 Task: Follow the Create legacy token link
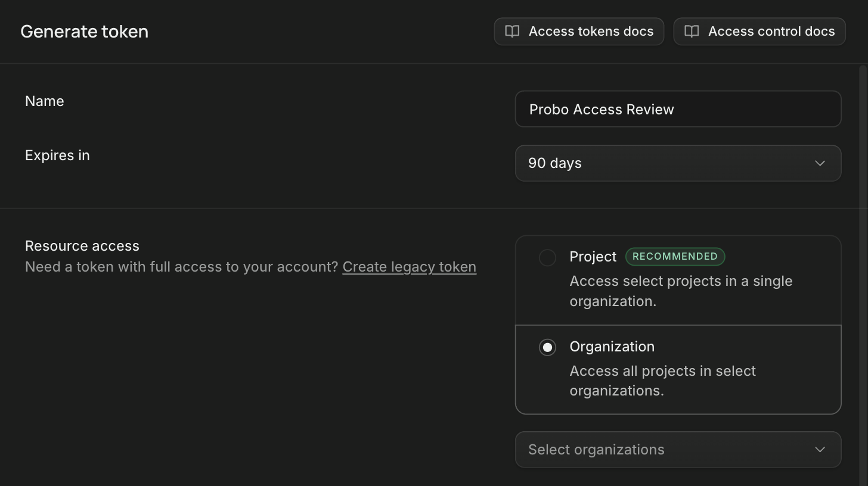(410, 267)
